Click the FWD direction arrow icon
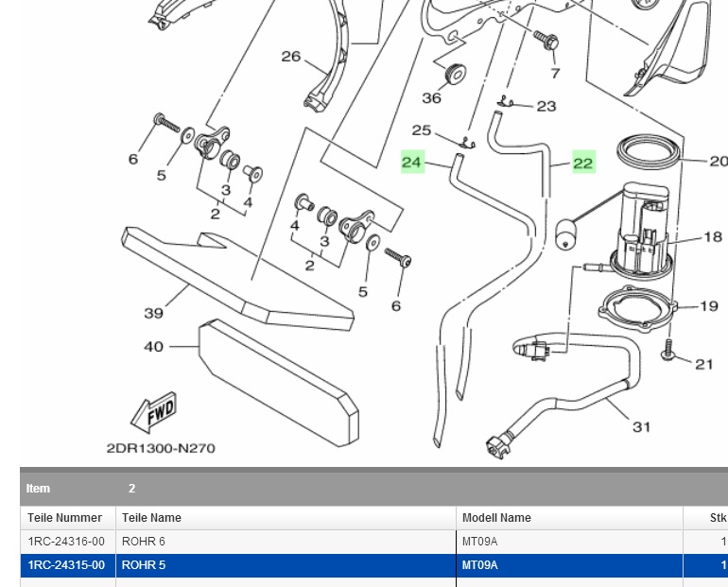Image resolution: width=728 pixels, height=587 pixels. click(154, 409)
